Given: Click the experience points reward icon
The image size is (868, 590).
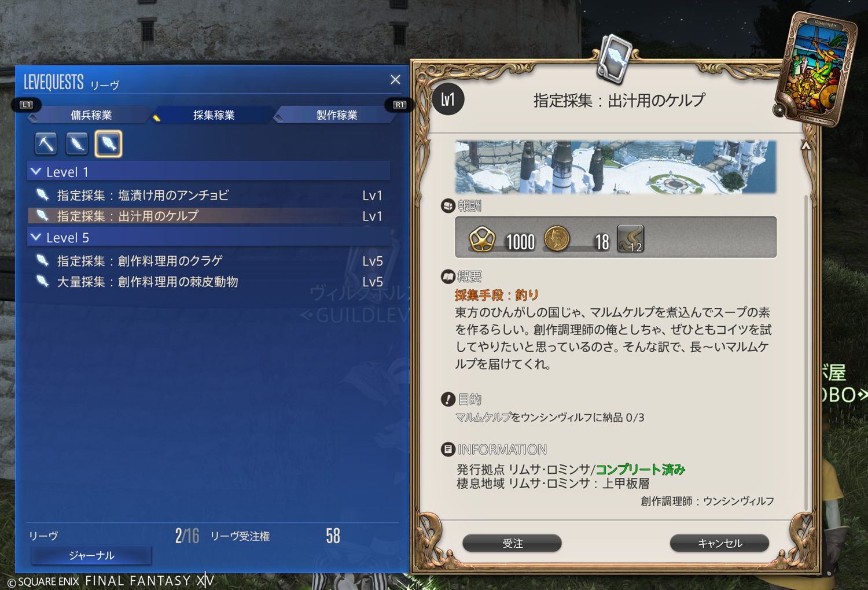Looking at the screenshot, I should [482, 239].
